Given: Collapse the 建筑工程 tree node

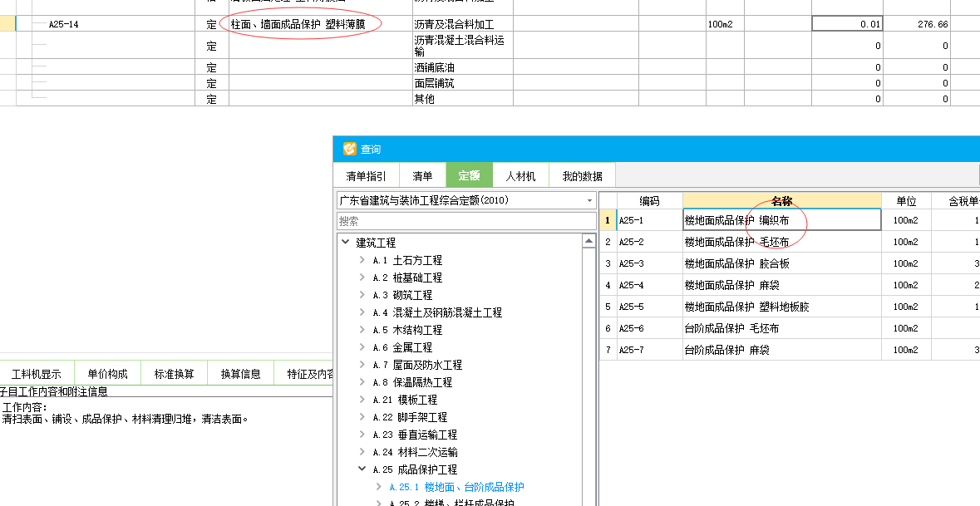Looking at the screenshot, I should pos(346,243).
